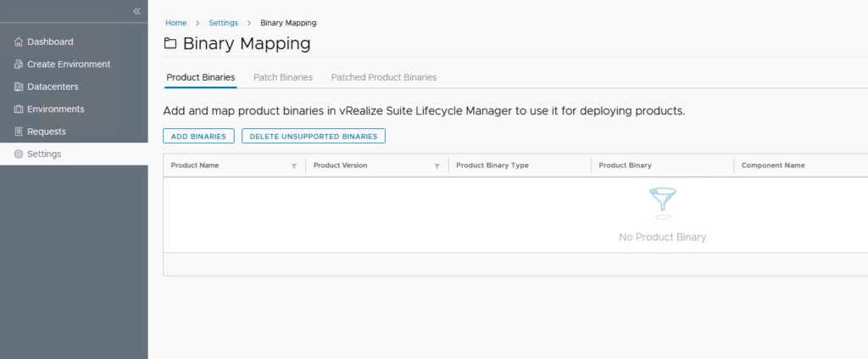This screenshot has height=359, width=868.
Task: Open the Product Name column filter
Action: point(294,166)
